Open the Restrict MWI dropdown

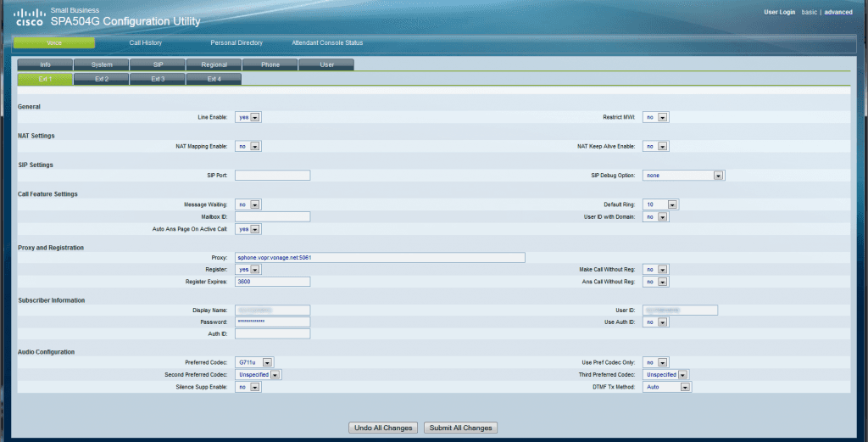click(656, 117)
